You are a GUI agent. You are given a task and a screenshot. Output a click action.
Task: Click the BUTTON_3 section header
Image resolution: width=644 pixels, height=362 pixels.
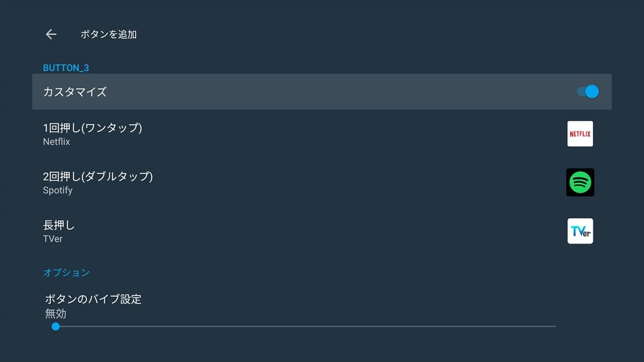click(x=66, y=68)
